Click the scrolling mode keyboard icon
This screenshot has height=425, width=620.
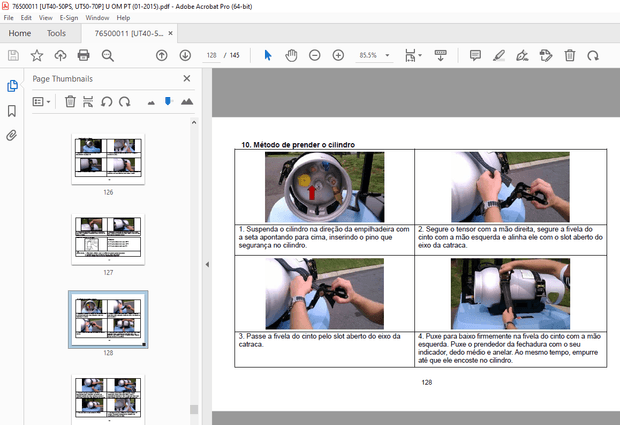(x=440, y=55)
